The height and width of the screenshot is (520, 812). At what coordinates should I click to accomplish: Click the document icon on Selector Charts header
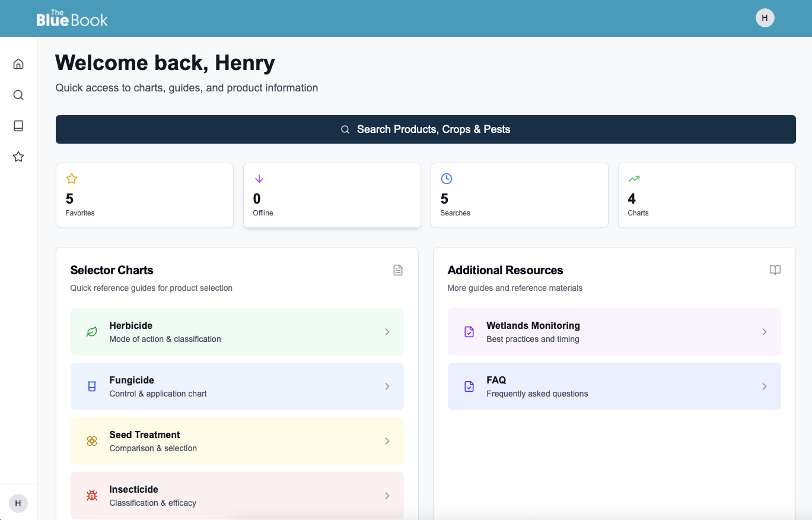(x=397, y=270)
